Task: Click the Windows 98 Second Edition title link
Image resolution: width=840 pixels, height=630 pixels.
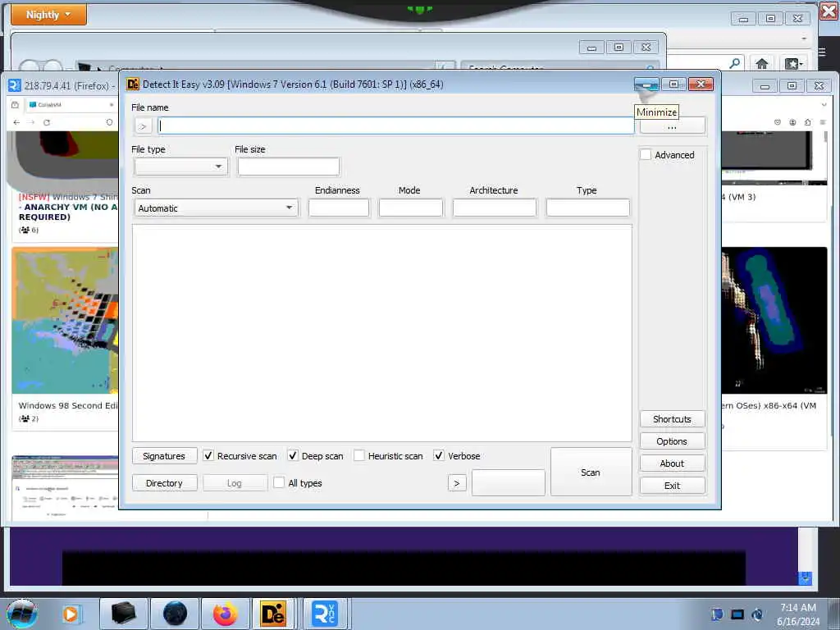Action: [x=67, y=405]
